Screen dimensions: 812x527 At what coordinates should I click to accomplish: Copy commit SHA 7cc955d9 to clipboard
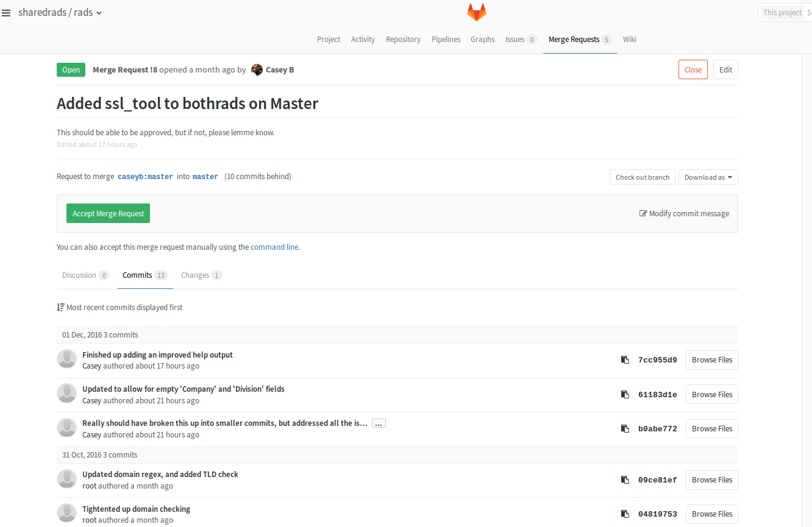[625, 360]
